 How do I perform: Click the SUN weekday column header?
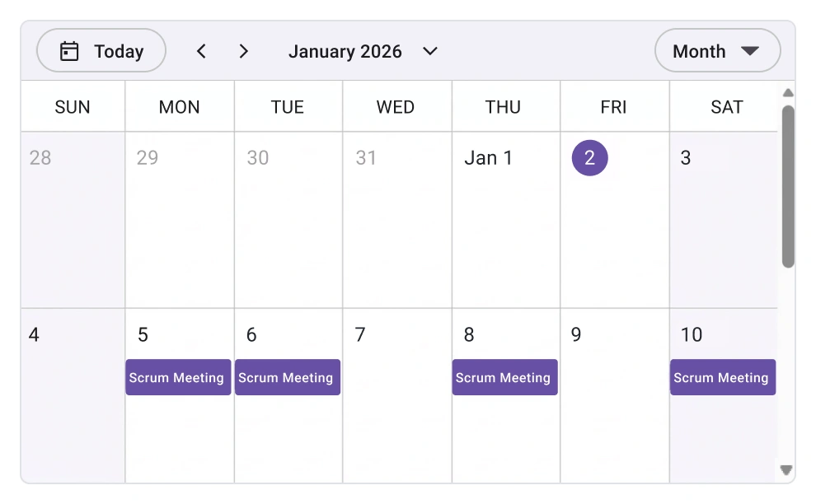pos(73,106)
